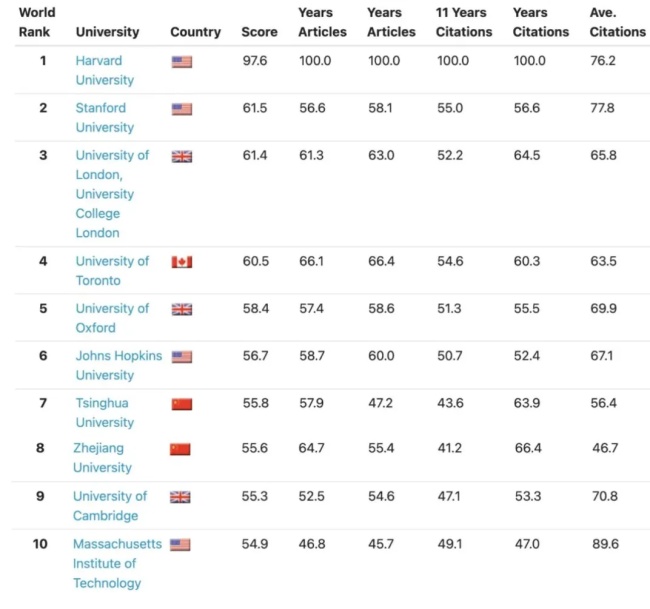650x609 pixels.
Task: Open the University of Oxford link
Action: 112,318
